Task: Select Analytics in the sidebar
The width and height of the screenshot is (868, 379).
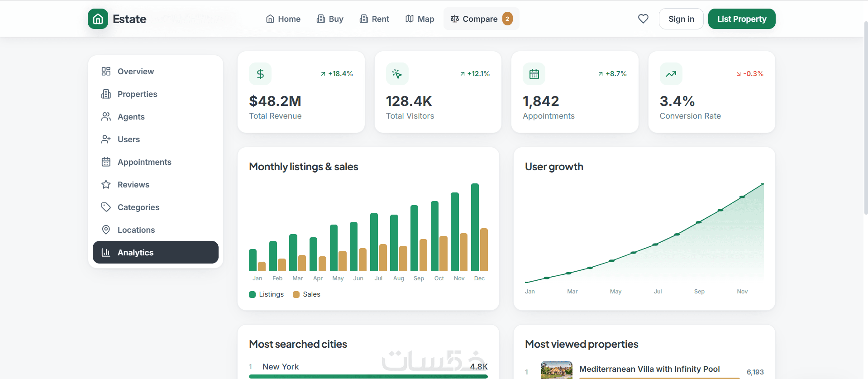Action: pos(156,252)
